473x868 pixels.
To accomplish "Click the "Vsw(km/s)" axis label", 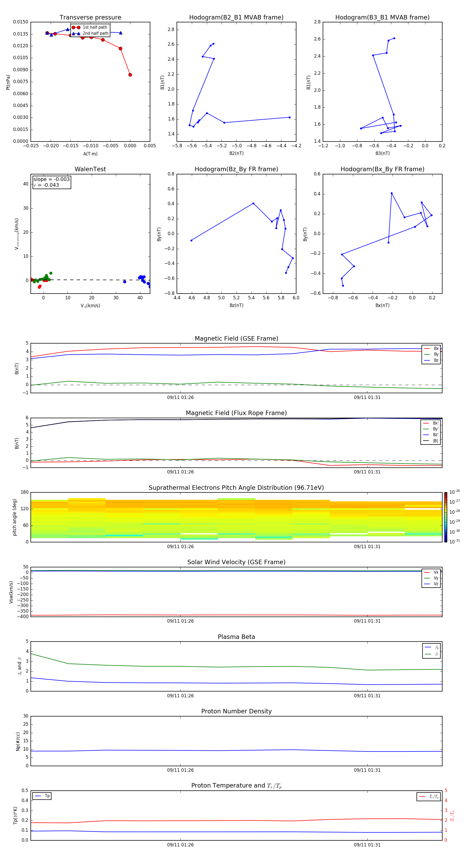I will [11, 592].
